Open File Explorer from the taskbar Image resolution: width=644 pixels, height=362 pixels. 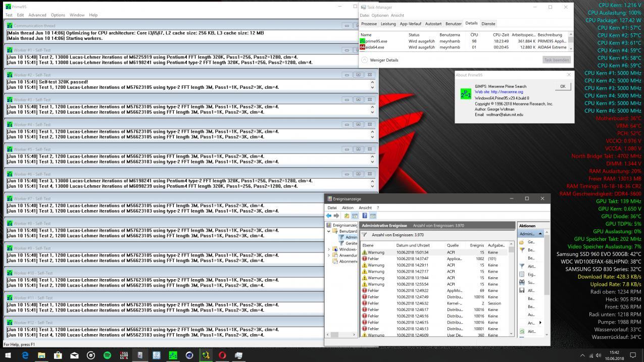[41, 355]
